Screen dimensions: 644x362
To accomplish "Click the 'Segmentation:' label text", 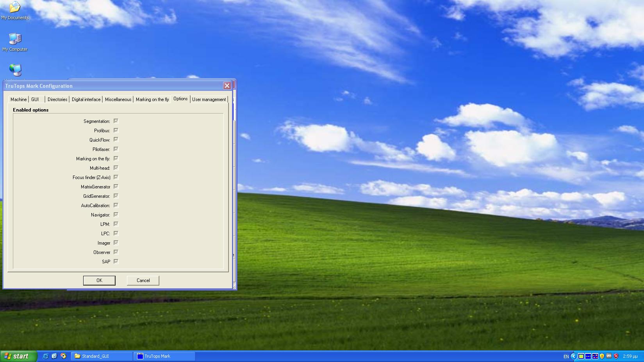I will coord(97,121).
